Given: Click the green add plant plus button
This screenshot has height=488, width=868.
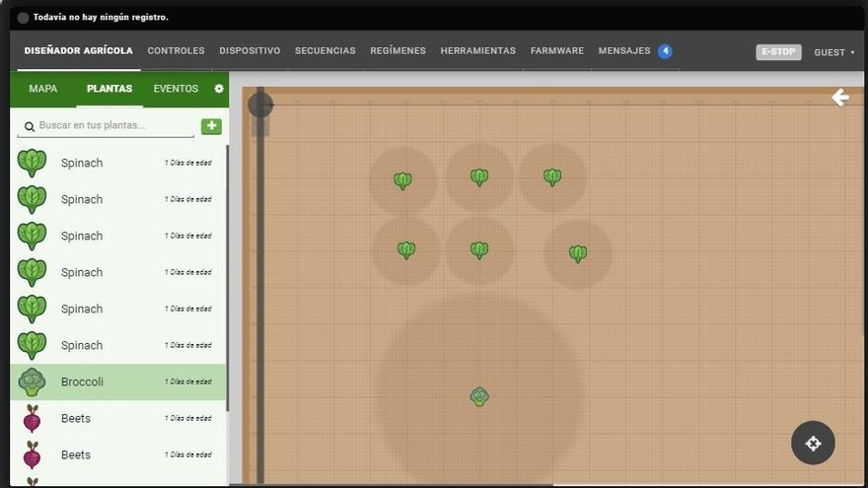Looking at the screenshot, I should coord(211,126).
